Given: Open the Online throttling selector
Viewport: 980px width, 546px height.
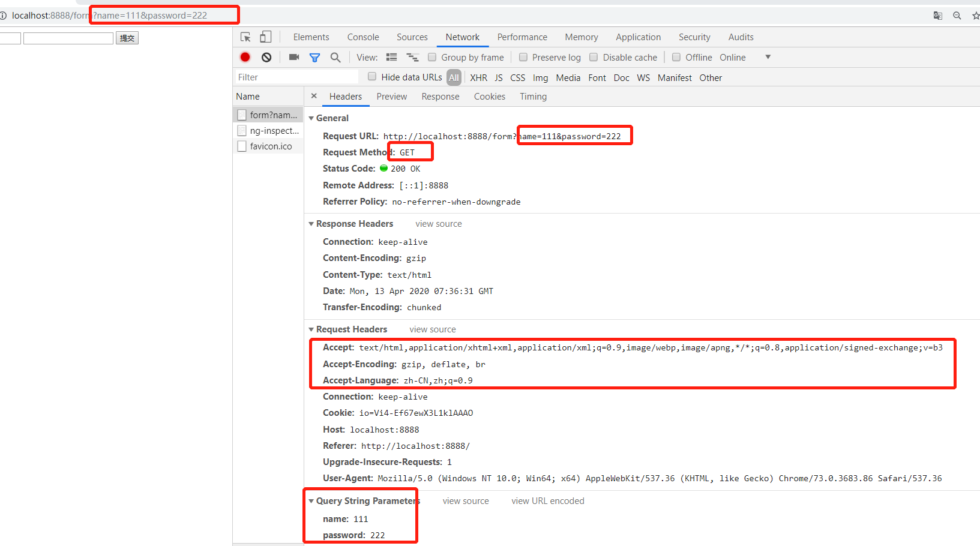Looking at the screenshot, I should (733, 58).
